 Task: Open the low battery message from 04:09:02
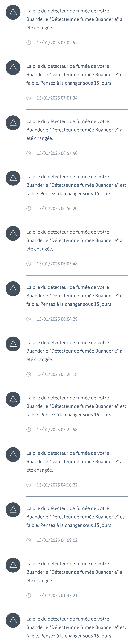(x=76, y=517)
